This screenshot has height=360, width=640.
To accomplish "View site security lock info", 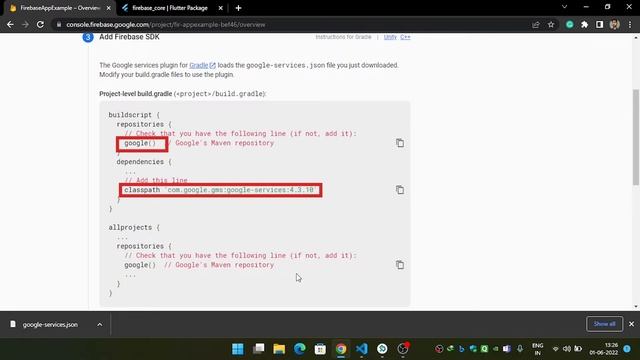I will (59, 24).
